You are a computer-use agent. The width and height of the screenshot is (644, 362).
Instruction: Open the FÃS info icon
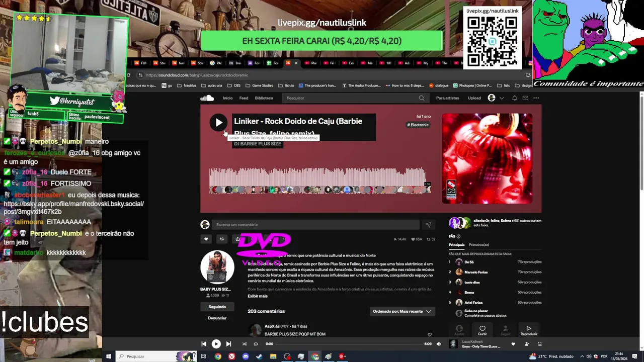pyautogui.click(x=458, y=236)
